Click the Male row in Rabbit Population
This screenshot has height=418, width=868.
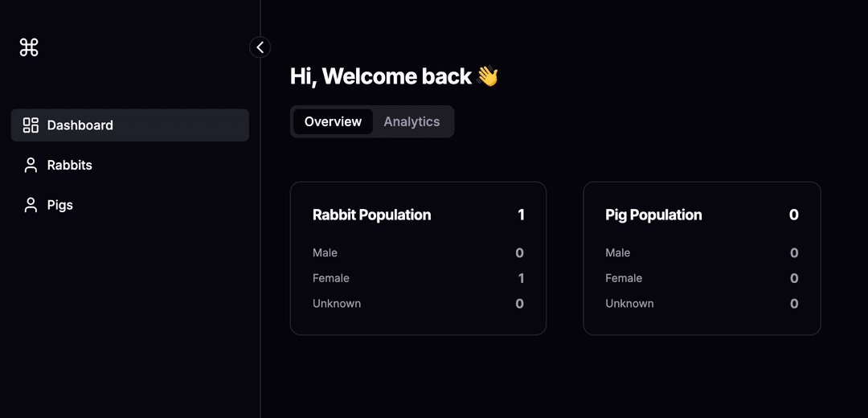coord(419,253)
